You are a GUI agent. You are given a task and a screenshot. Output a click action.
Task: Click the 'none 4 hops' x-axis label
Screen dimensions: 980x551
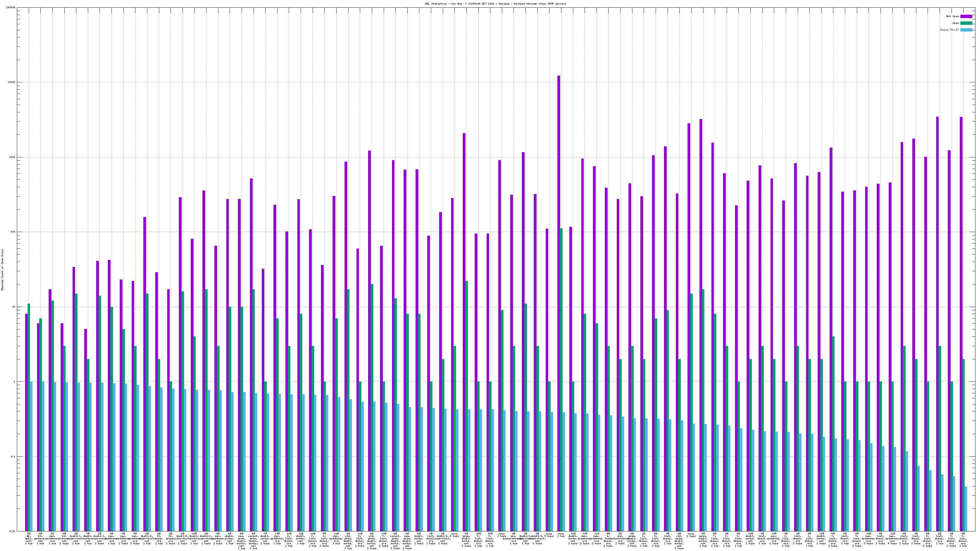pos(454,535)
